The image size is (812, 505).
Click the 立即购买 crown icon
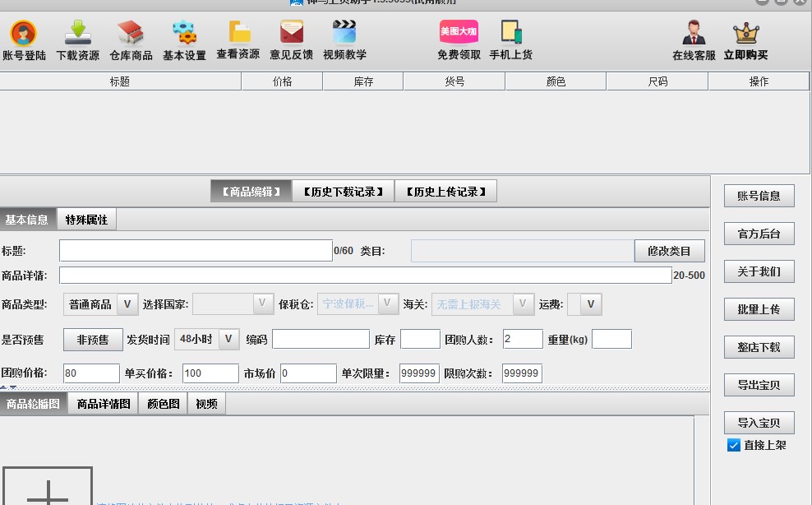(x=745, y=35)
